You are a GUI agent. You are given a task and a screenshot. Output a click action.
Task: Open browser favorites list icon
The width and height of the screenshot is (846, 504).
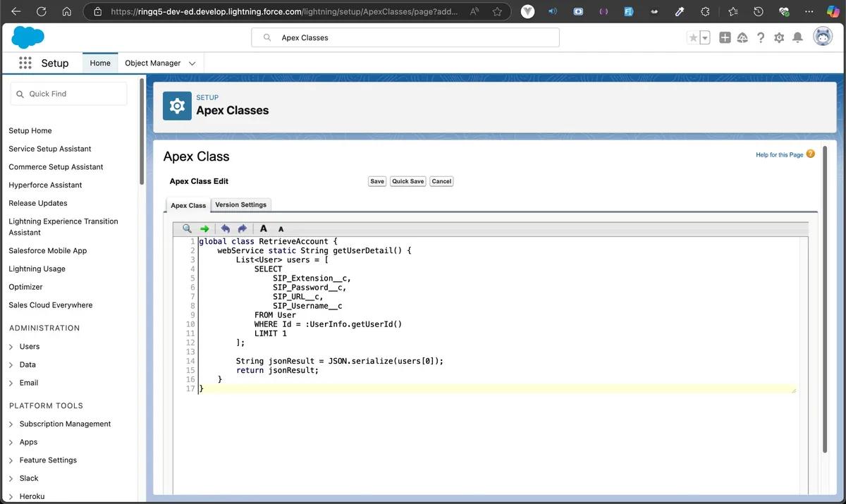[x=732, y=11]
